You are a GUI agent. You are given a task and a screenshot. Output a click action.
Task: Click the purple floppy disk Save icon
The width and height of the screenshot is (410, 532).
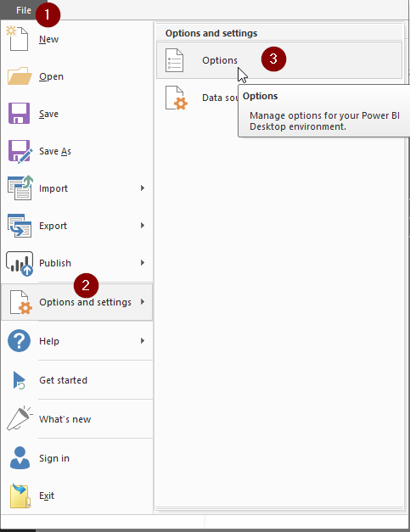[19, 114]
